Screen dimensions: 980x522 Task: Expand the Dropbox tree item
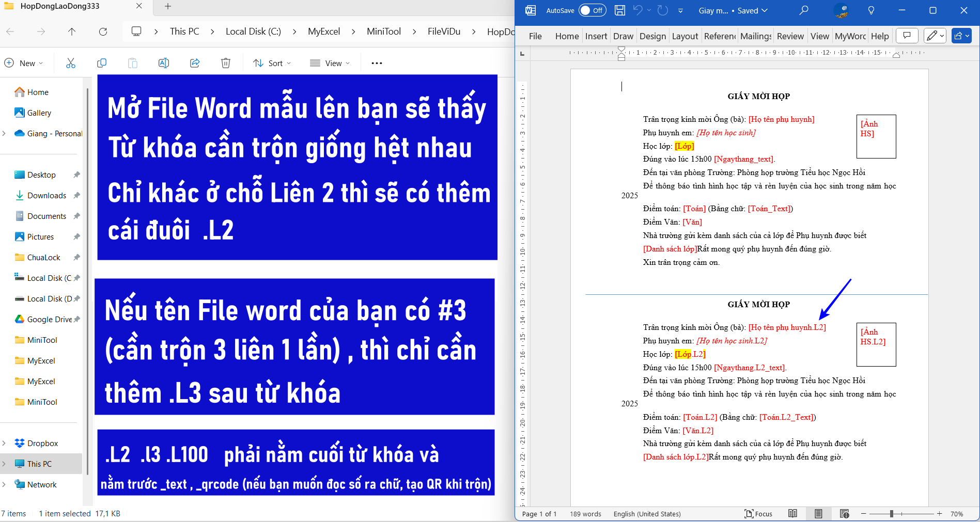tap(4, 443)
